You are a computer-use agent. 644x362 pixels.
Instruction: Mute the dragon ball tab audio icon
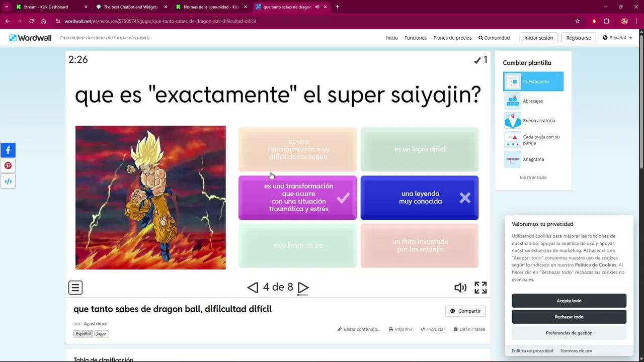pos(317,7)
